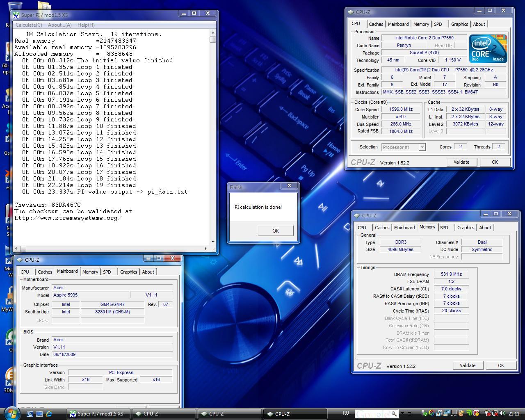
Task: Click the BIOS Date value 06/18/2009
Action: pyautogui.click(x=112, y=354)
